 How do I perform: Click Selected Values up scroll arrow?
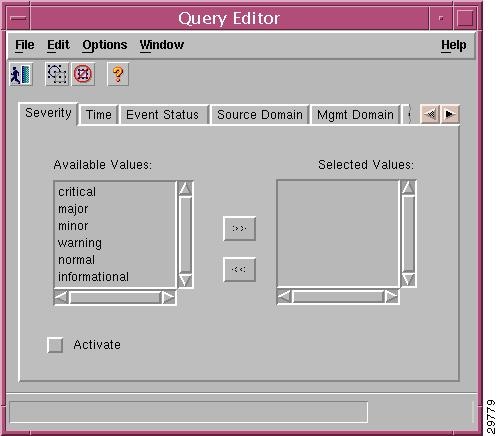coord(408,187)
